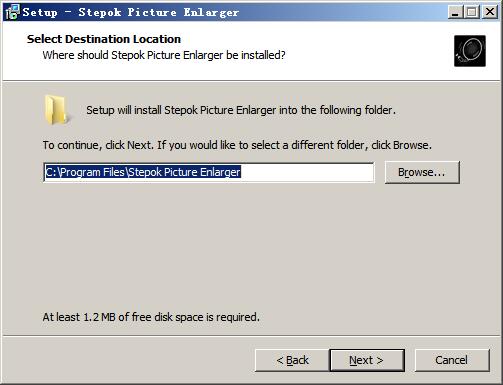Click the 'To continue, click Next' instruction text
This screenshot has height=385, width=503.
tap(237, 145)
